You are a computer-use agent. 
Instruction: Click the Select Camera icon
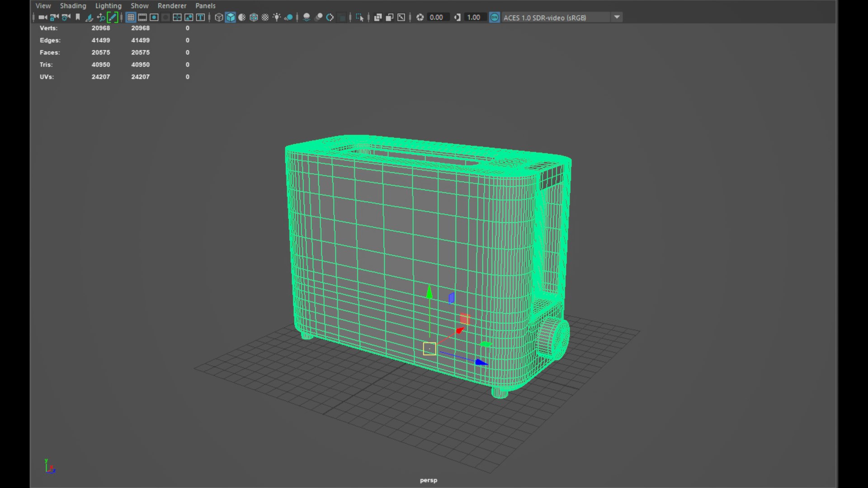[42, 17]
